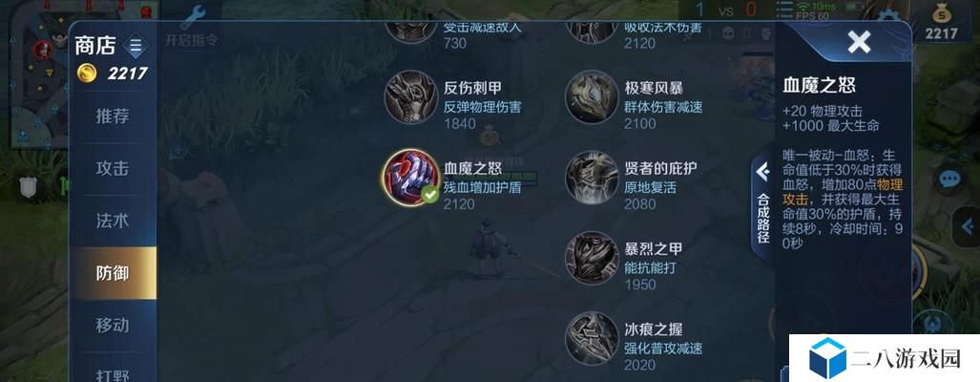This screenshot has width=980, height=382.
Task: Click the 血魔之怒 fist item icon
Action: pos(410,177)
